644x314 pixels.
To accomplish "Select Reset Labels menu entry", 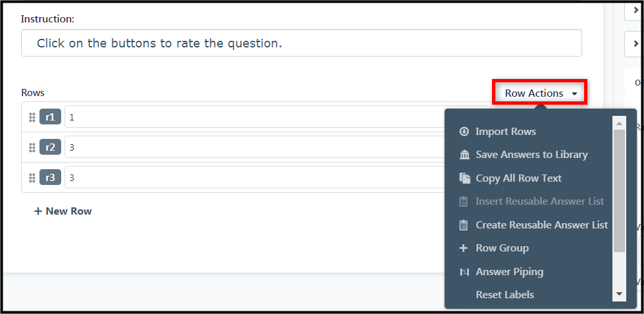I will click(505, 295).
